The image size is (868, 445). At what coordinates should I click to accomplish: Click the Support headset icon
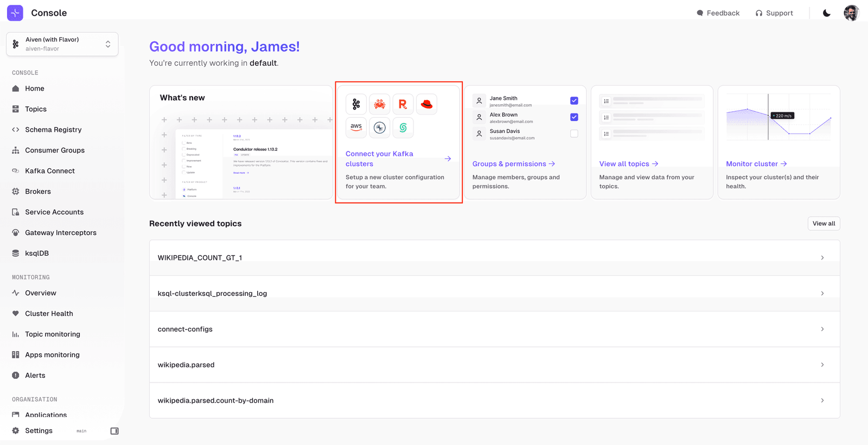[x=758, y=13]
